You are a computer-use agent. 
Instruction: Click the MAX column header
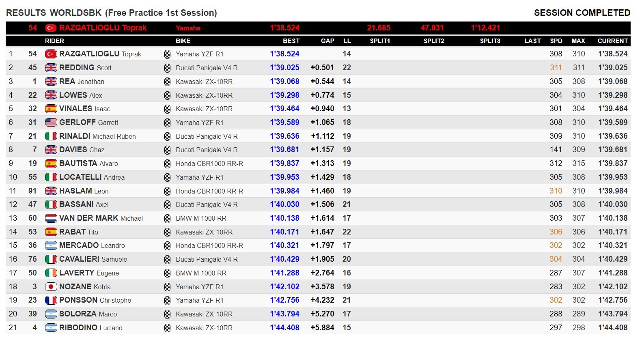[578, 41]
